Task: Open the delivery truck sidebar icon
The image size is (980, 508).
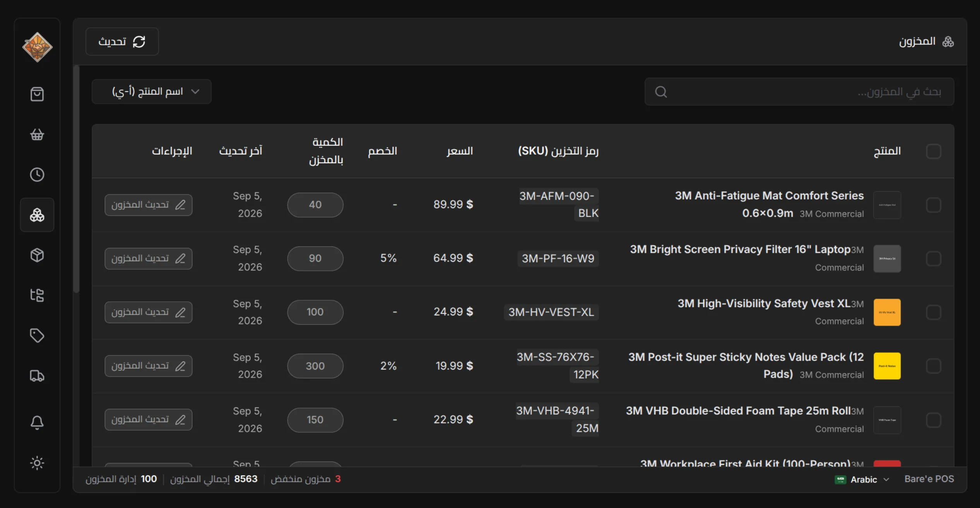Action: pos(37,376)
